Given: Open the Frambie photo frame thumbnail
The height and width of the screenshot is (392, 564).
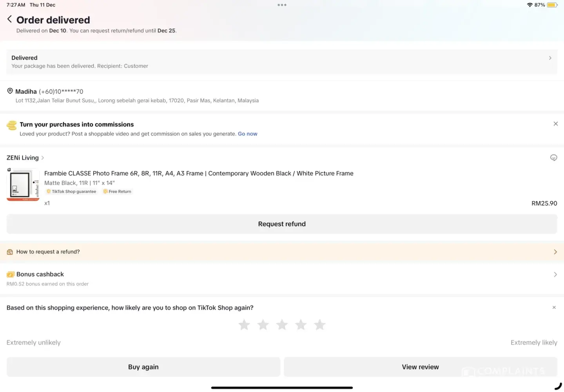Looking at the screenshot, I should point(23,185).
